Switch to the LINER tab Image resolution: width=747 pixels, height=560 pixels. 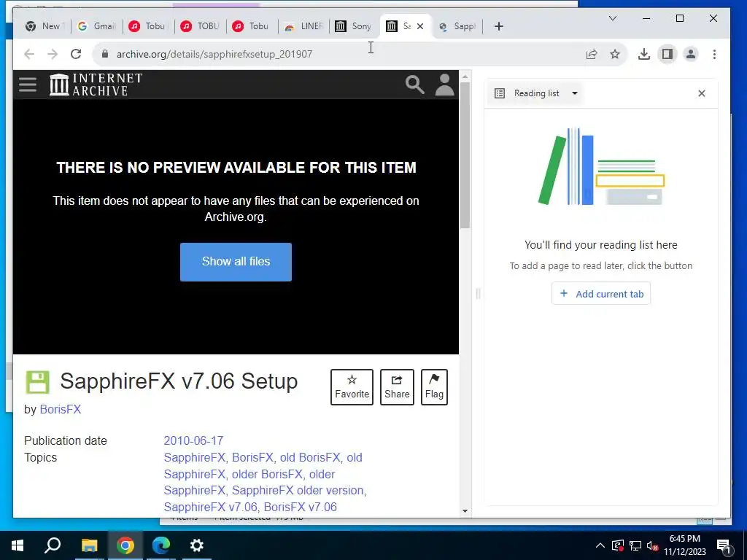pyautogui.click(x=304, y=26)
